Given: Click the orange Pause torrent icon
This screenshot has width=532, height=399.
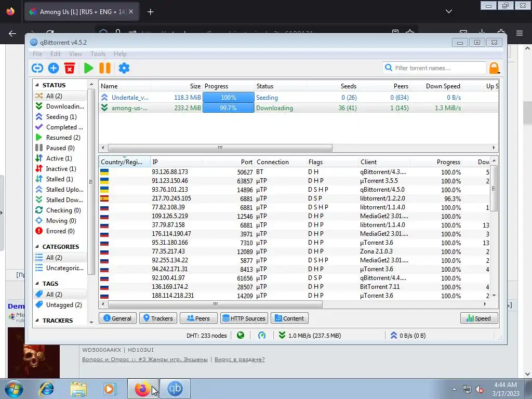Looking at the screenshot, I should click(x=105, y=68).
